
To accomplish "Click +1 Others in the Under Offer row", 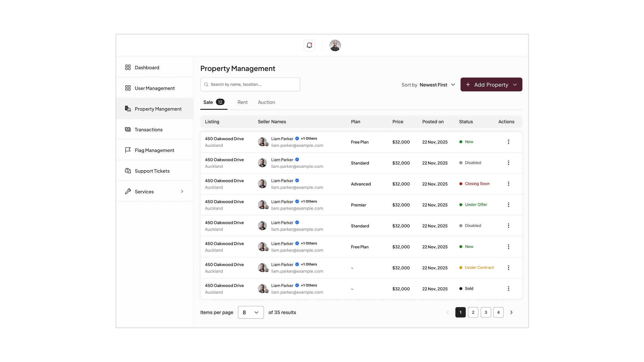I will [309, 201].
